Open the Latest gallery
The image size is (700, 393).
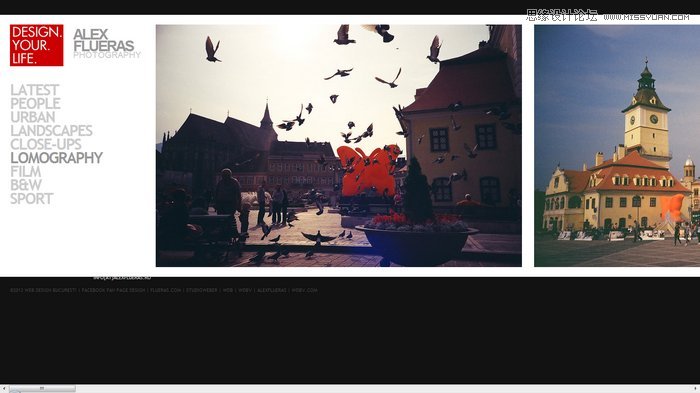tap(34, 90)
